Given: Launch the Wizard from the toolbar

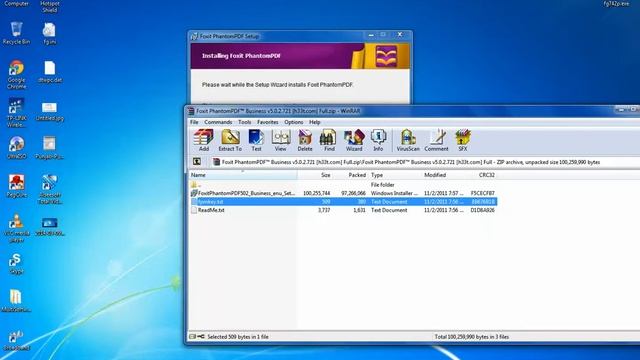Looking at the screenshot, I should click(x=354, y=140).
